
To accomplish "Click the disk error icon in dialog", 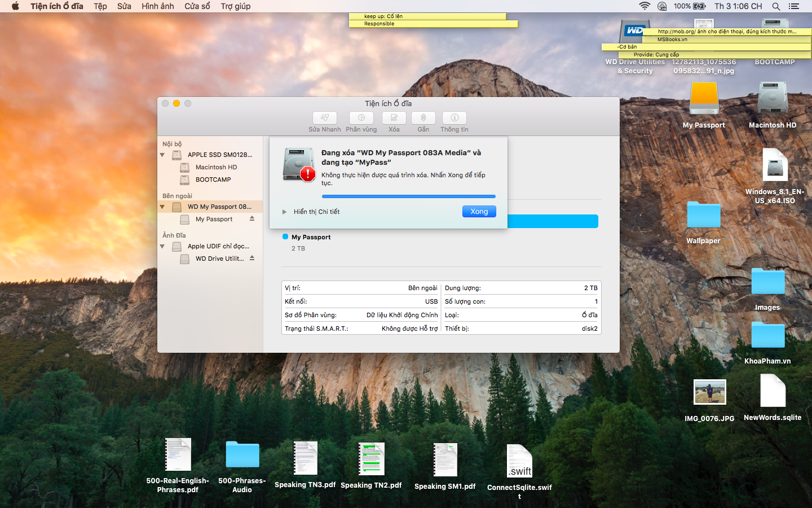I will coord(299,164).
